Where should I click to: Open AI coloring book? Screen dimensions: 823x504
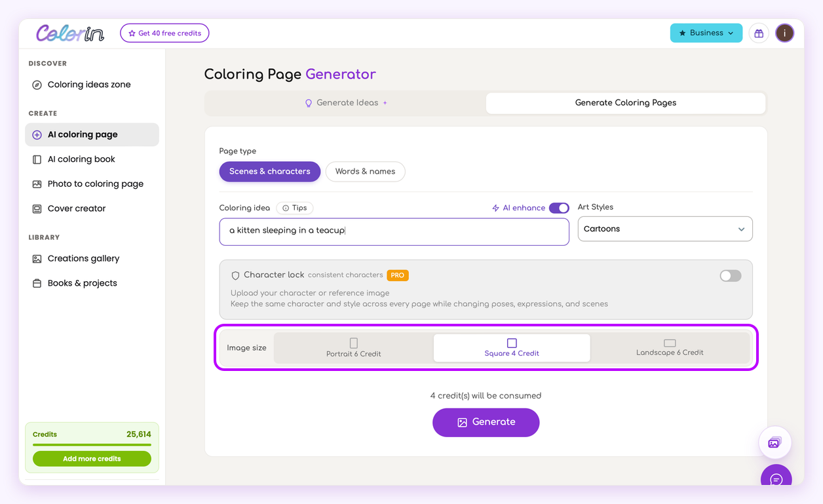[x=92, y=159]
